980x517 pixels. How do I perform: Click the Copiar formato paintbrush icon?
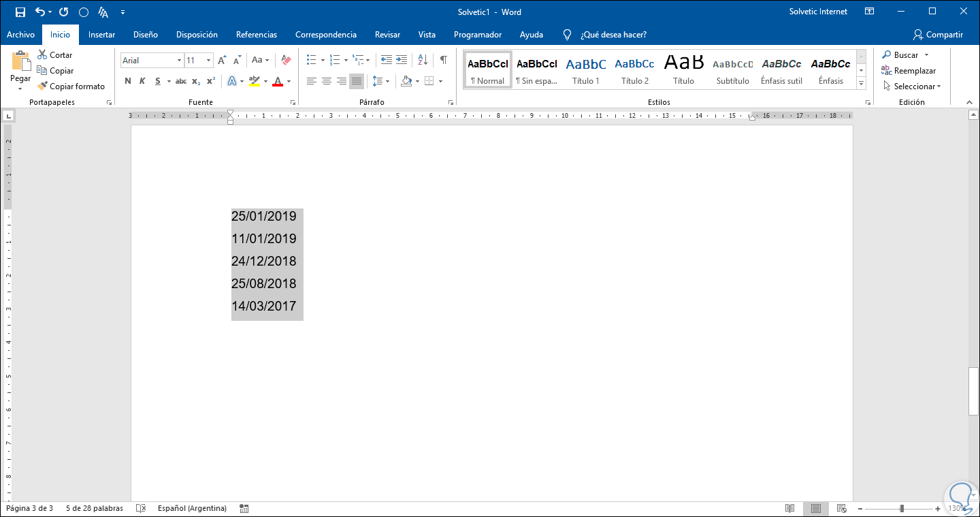42,87
